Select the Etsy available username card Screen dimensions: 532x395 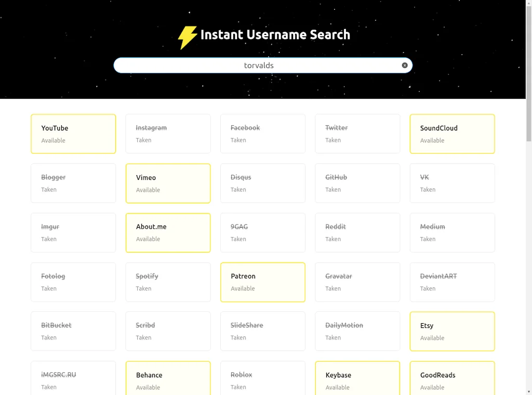click(452, 331)
